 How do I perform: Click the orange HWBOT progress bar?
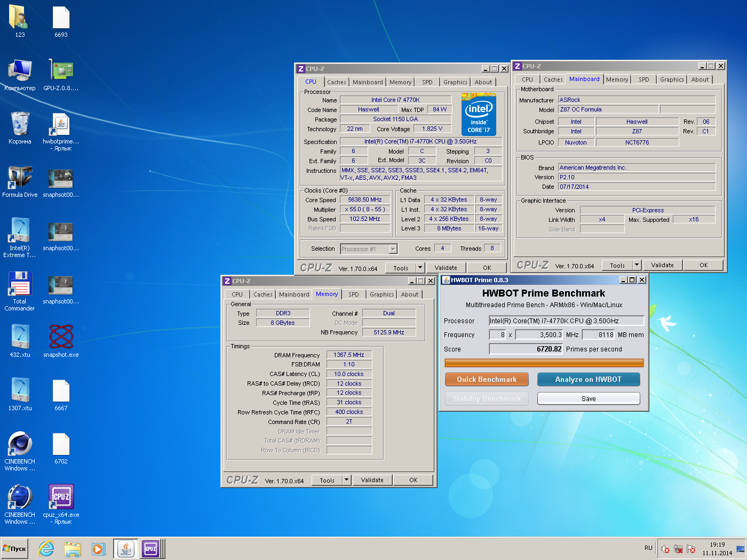click(x=544, y=363)
